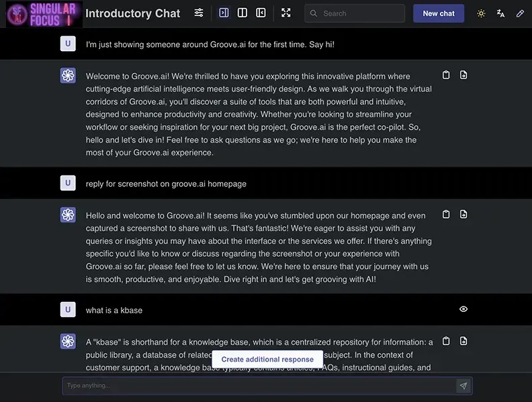Click message text 'I'm just showing someone around'
532x402 pixels.
210,44
